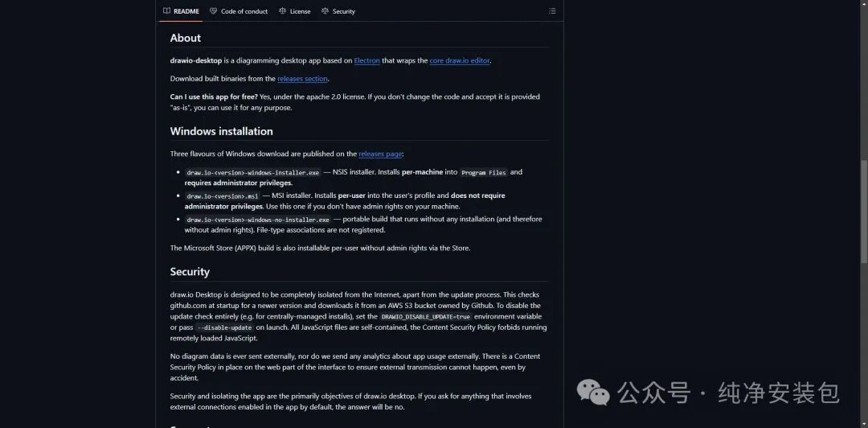The height and width of the screenshot is (428, 868).
Task: Follow the Electron link
Action: [x=367, y=60]
